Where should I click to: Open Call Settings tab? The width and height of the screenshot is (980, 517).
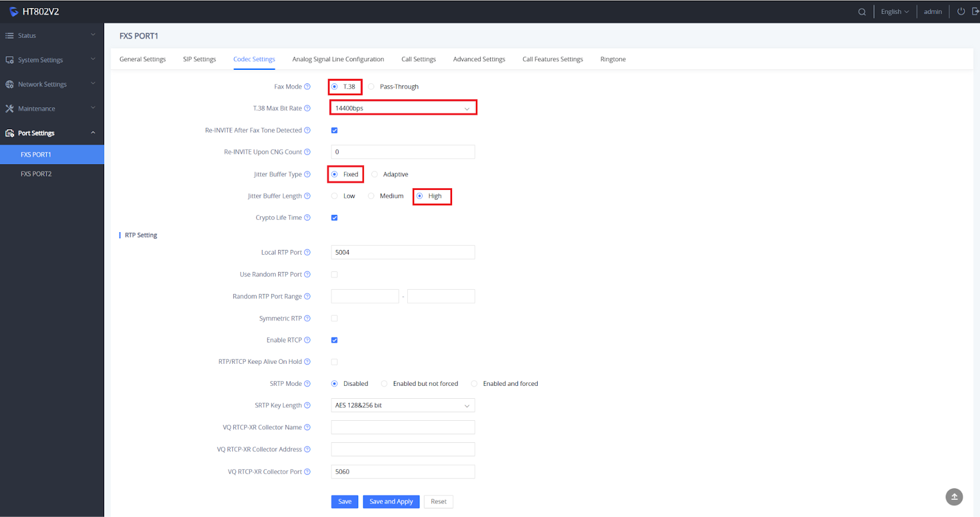coord(419,59)
